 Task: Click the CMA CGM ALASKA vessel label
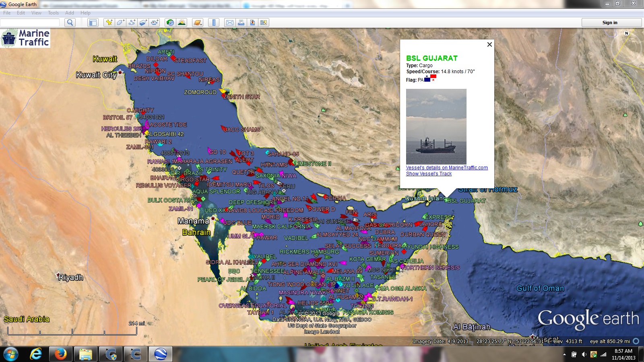point(401,288)
